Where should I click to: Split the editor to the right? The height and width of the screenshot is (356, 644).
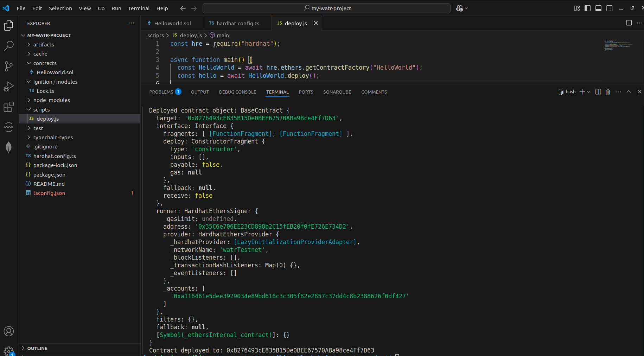point(629,23)
